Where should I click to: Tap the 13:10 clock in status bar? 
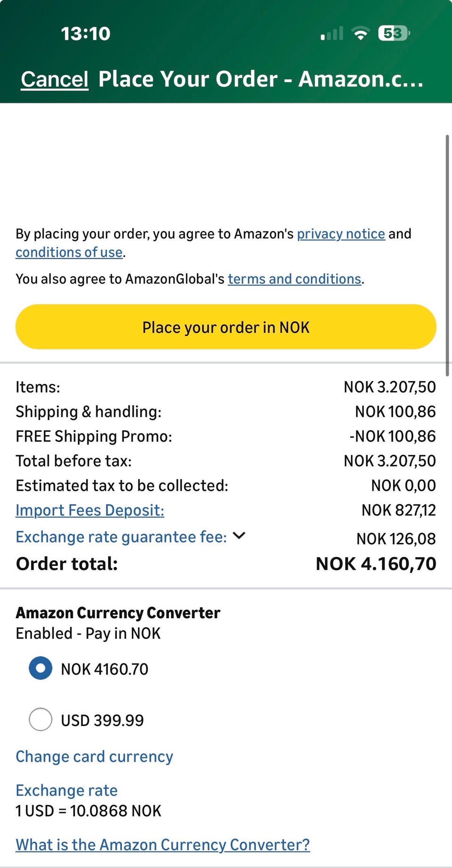tap(85, 33)
